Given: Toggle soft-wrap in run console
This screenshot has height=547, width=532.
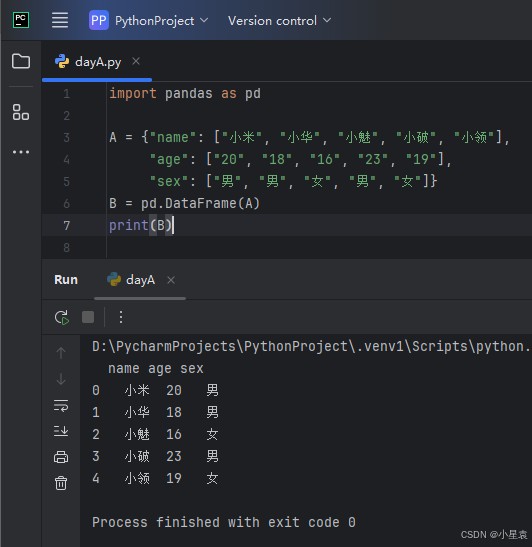Looking at the screenshot, I should pos(61,405).
